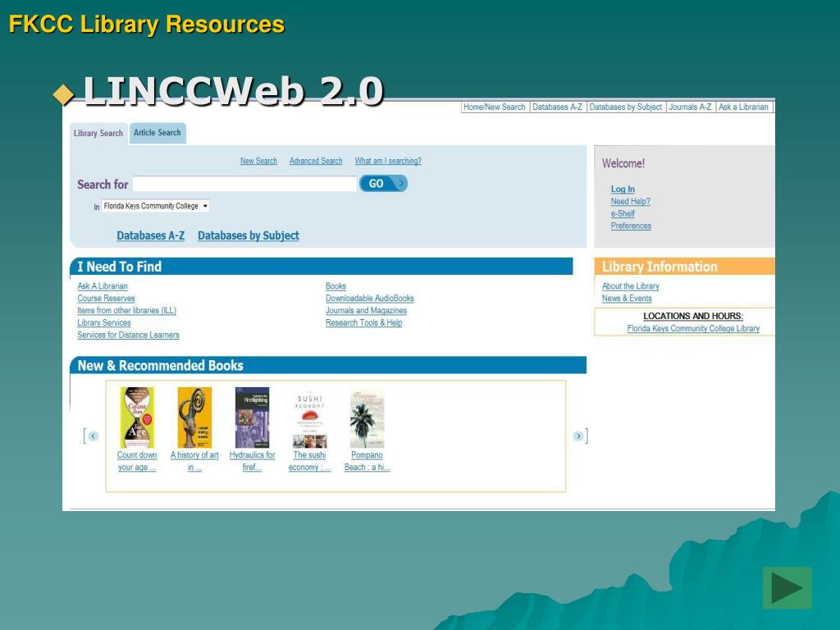Open the e-Shelf link
The image size is (840, 630).
pos(623,214)
